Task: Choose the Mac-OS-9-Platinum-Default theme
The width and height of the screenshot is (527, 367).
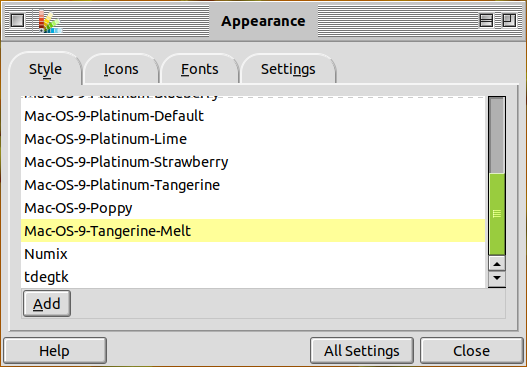Action: tap(253, 116)
